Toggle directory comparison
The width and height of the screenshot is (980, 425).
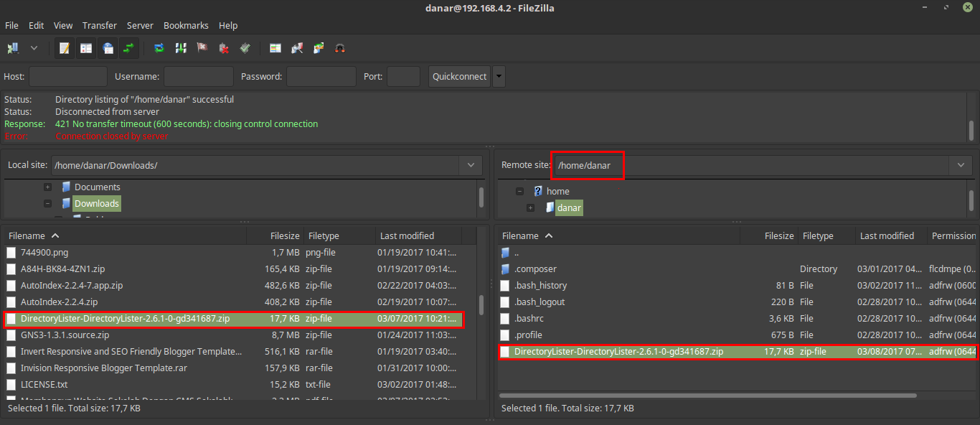pos(297,48)
